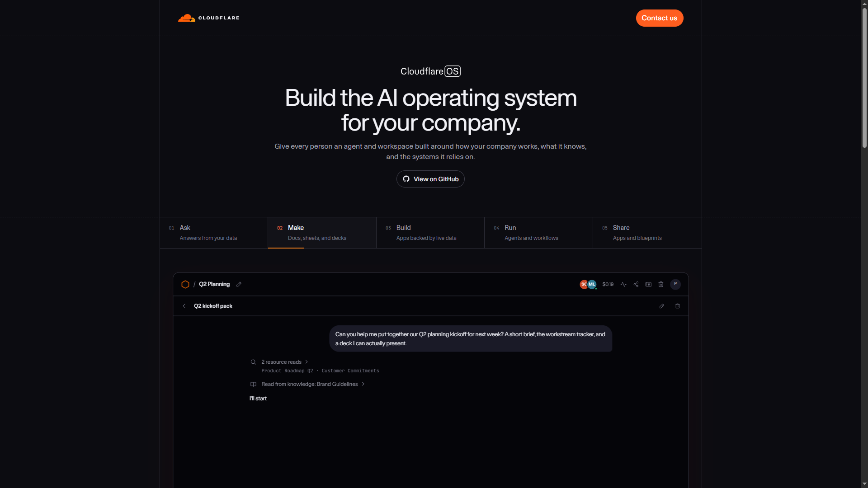Open the orange hexagon workspace home icon
Viewport: 868px width, 488px height.
tap(185, 284)
